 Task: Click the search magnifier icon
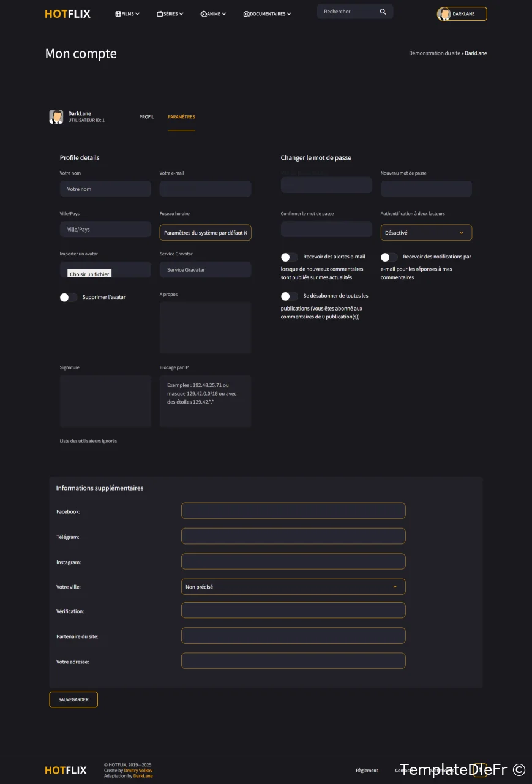pyautogui.click(x=383, y=12)
